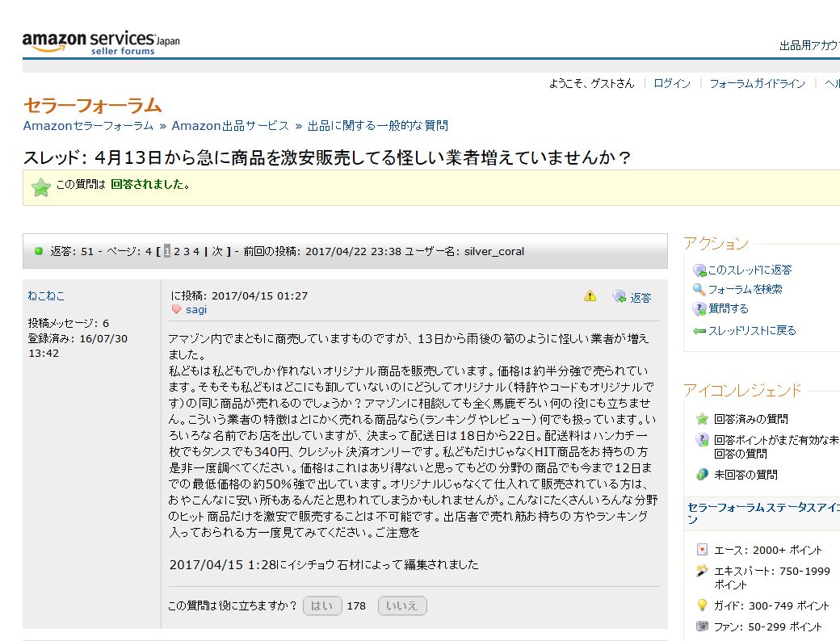Click the 出品用アカウント link at top right

pos(809,46)
